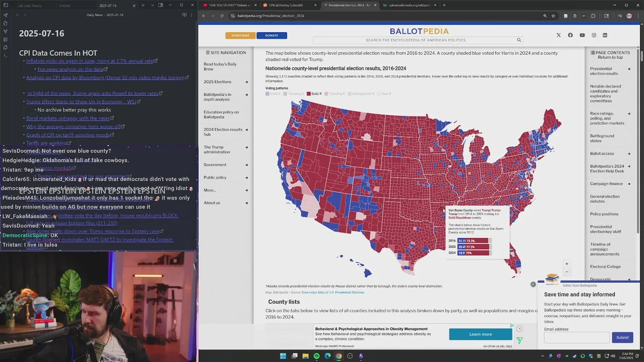Switch to the "ARE YOU STUPID!?" Debate browser tab
The image size is (644, 362).
(228, 5)
